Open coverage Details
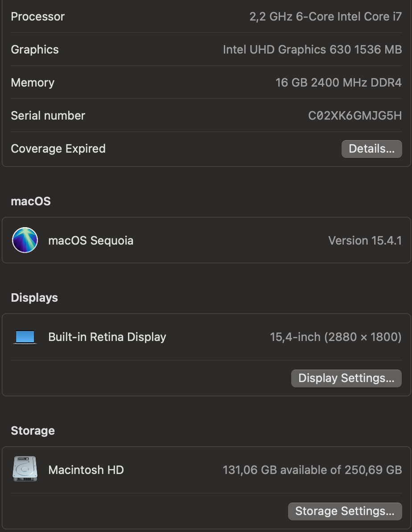This screenshot has height=532, width=412. [x=371, y=149]
